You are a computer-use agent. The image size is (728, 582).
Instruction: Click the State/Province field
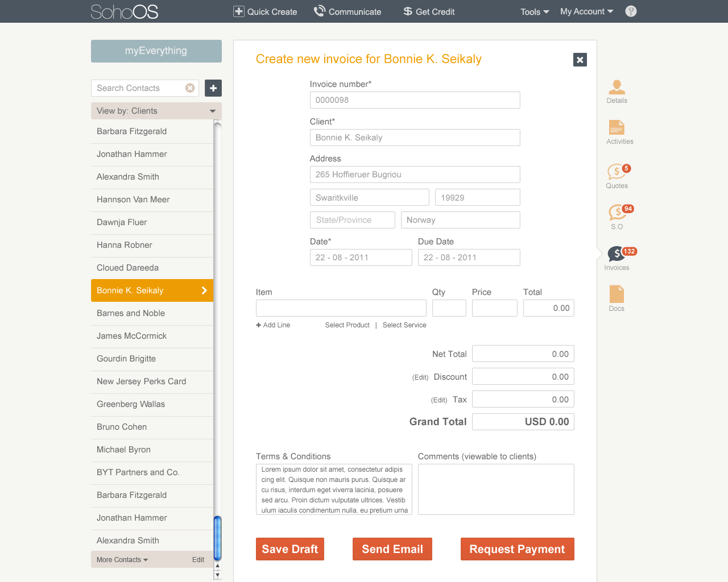[353, 220]
